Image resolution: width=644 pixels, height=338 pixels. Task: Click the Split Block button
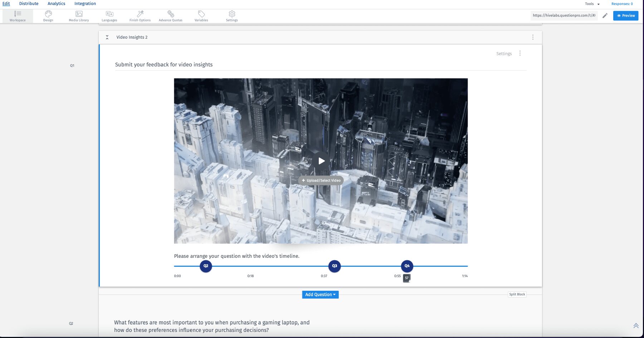tap(517, 294)
